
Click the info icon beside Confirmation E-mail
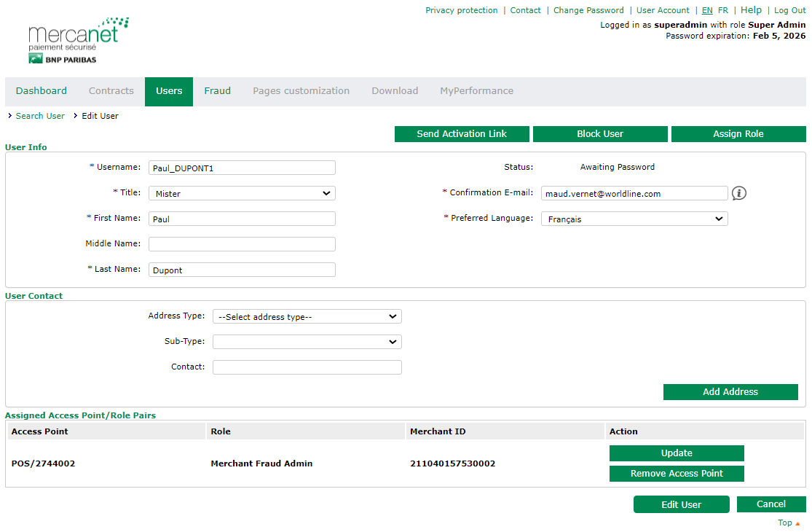pos(739,193)
